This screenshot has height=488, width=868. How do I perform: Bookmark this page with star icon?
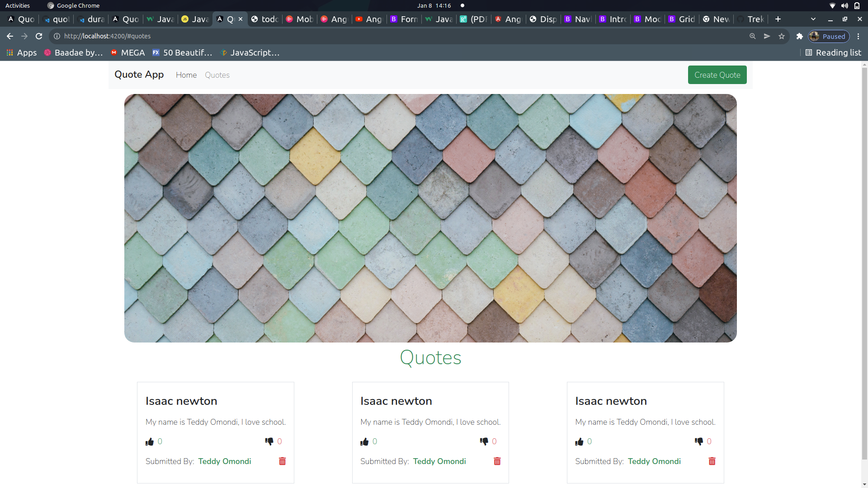coord(782,36)
